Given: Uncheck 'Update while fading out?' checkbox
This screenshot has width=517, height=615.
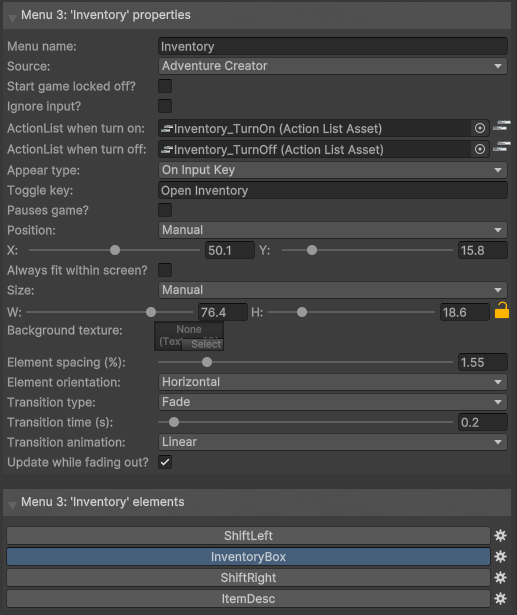Looking at the screenshot, I should 165,462.
